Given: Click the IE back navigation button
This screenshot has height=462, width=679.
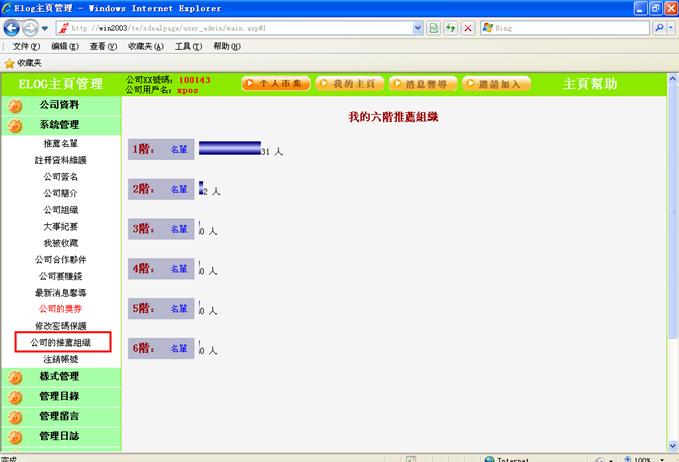Looking at the screenshot, I should (x=12, y=28).
